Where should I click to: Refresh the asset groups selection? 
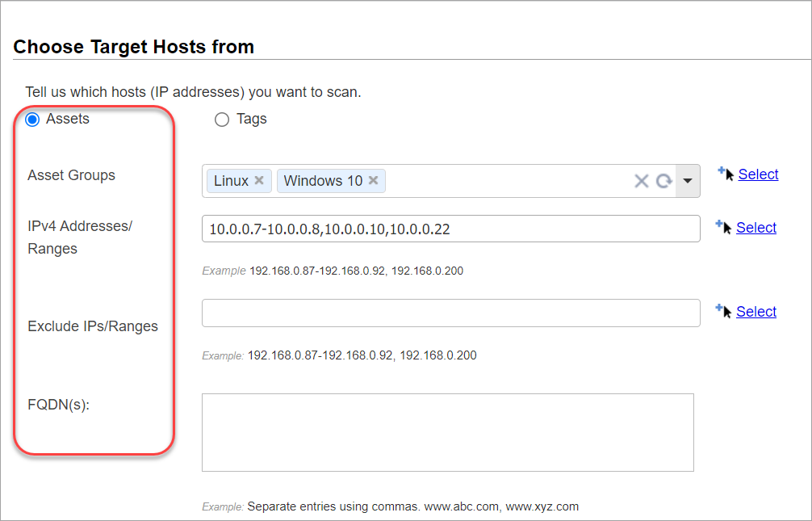[663, 181]
